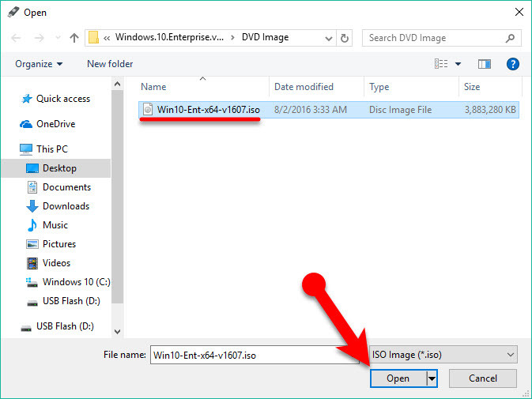This screenshot has width=532, height=399.
Task: Click the Windows 10 (C:) drive icon
Action: (32, 282)
